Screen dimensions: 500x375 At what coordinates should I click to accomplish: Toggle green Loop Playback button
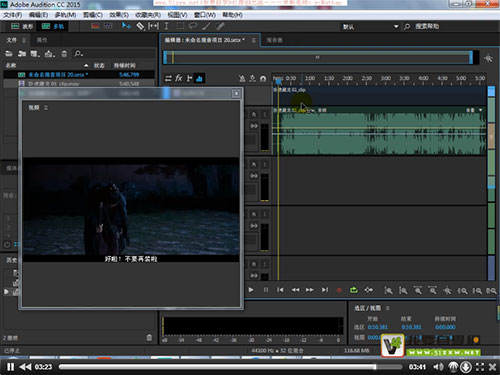354,290
